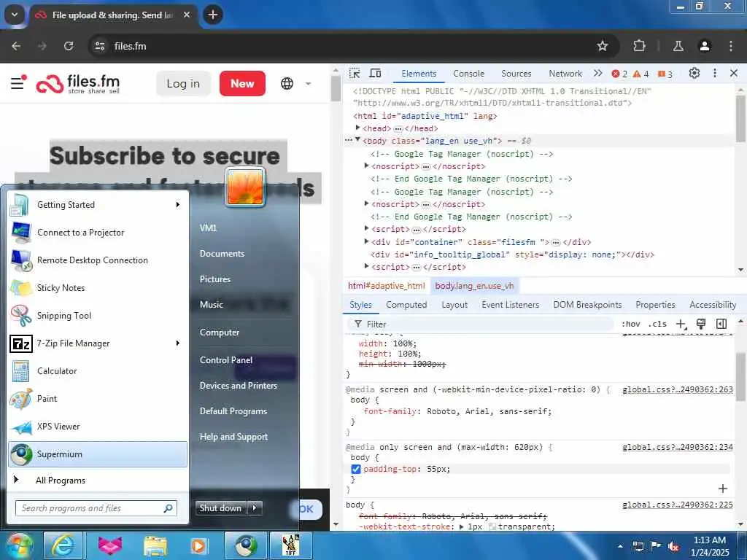
Task: Select html#adaptive_html breadcrumb
Action: 387,286
